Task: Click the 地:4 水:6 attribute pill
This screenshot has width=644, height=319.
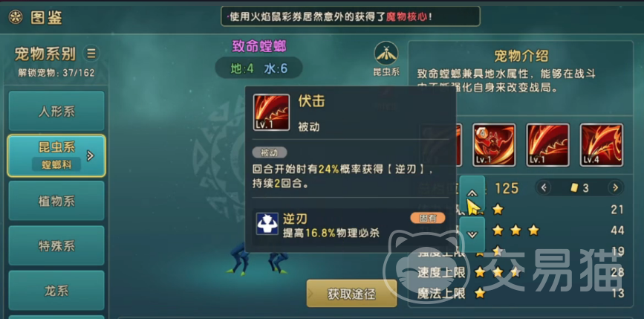Action: point(258,68)
